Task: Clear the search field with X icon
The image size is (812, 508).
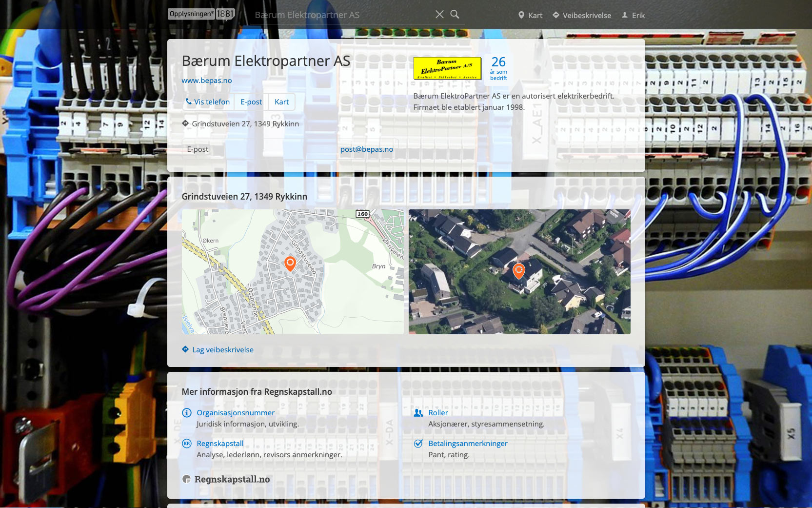Action: pyautogui.click(x=439, y=15)
